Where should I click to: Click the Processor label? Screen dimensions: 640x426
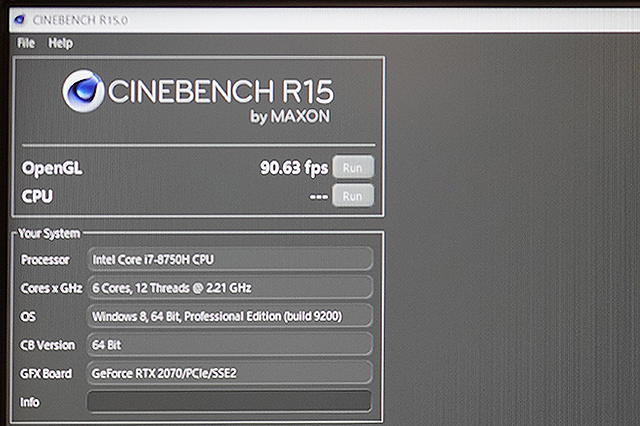pyautogui.click(x=45, y=260)
